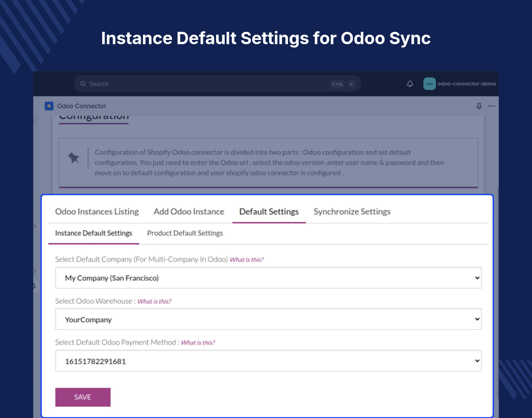Open the Default Odoo Payment Method dropdown
The width and height of the screenshot is (532, 418).
[x=268, y=361]
